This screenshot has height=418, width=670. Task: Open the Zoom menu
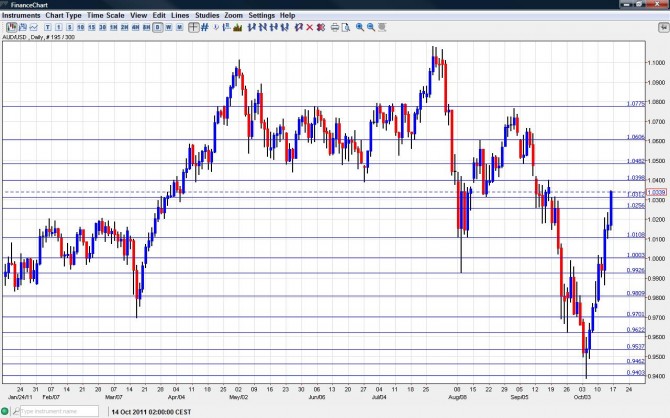click(233, 15)
